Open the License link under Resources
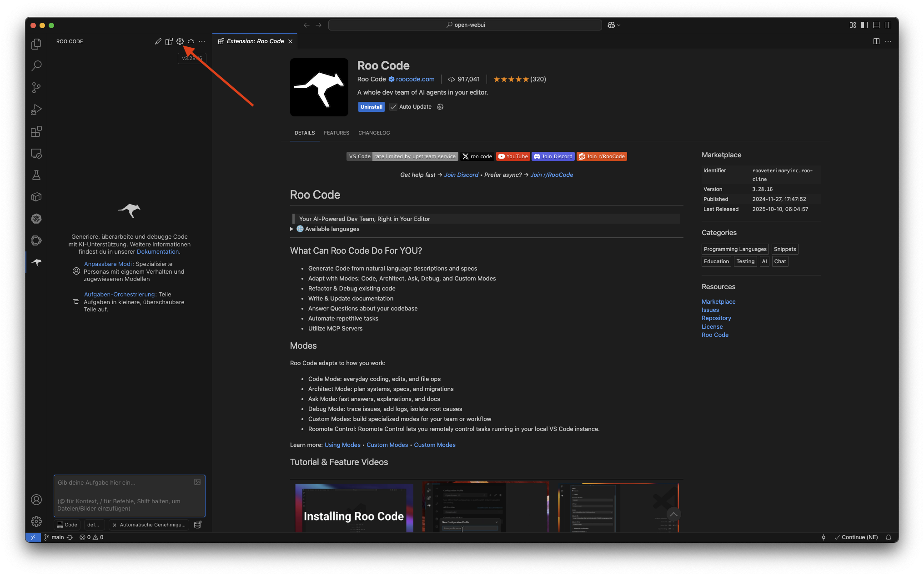The image size is (924, 576). (712, 327)
